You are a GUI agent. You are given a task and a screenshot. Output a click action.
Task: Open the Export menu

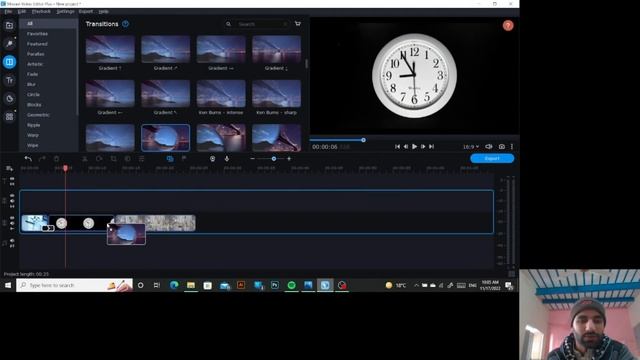click(x=86, y=11)
